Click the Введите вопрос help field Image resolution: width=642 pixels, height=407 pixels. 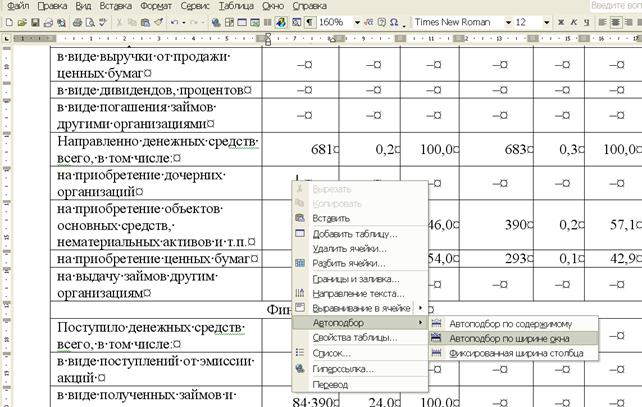[615, 6]
